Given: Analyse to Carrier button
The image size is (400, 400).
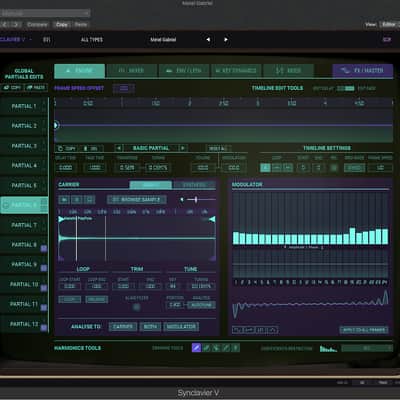Looking at the screenshot, I should tap(123, 327).
